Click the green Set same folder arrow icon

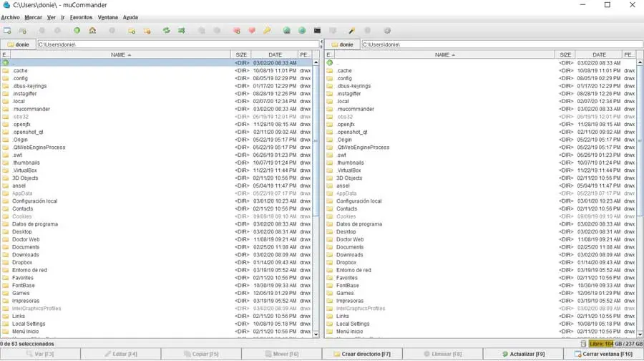[182, 30]
